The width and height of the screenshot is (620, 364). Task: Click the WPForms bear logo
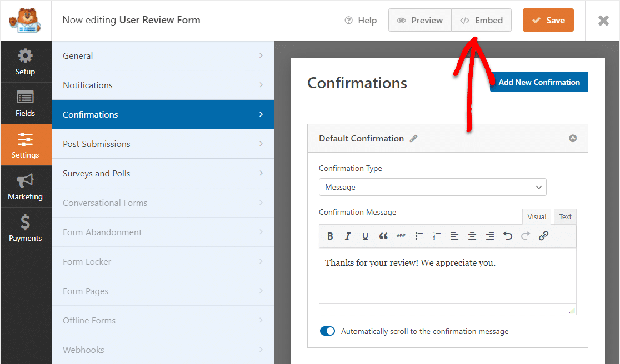[25, 20]
